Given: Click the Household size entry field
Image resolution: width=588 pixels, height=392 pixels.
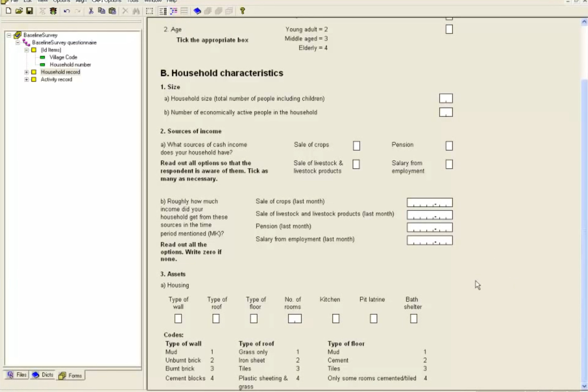Looking at the screenshot, I should pos(446,98).
